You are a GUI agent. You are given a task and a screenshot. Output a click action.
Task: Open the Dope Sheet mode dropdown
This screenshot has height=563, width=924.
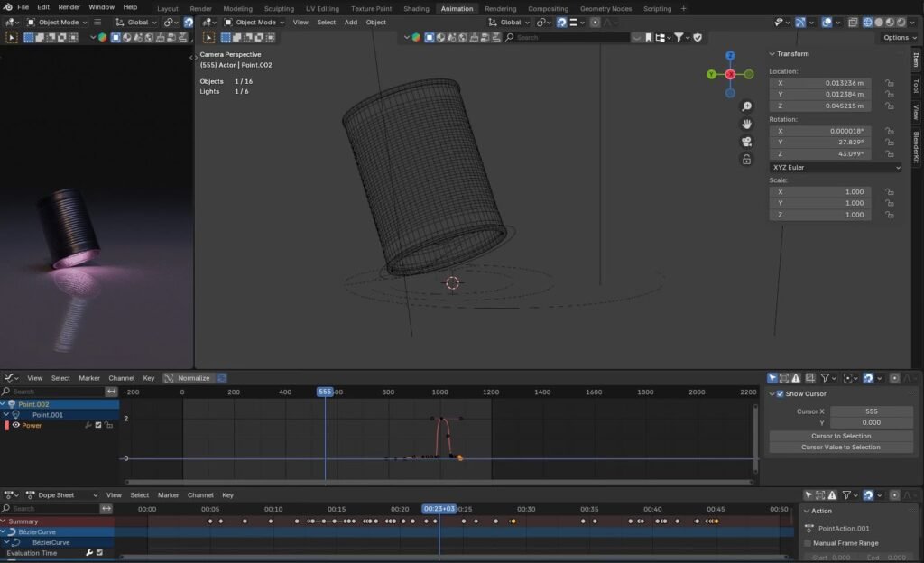[62, 495]
